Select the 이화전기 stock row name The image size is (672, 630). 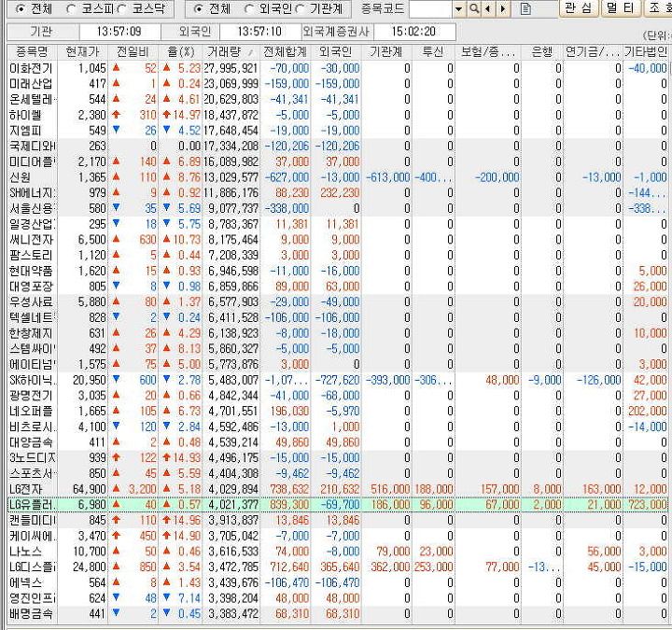(31, 68)
